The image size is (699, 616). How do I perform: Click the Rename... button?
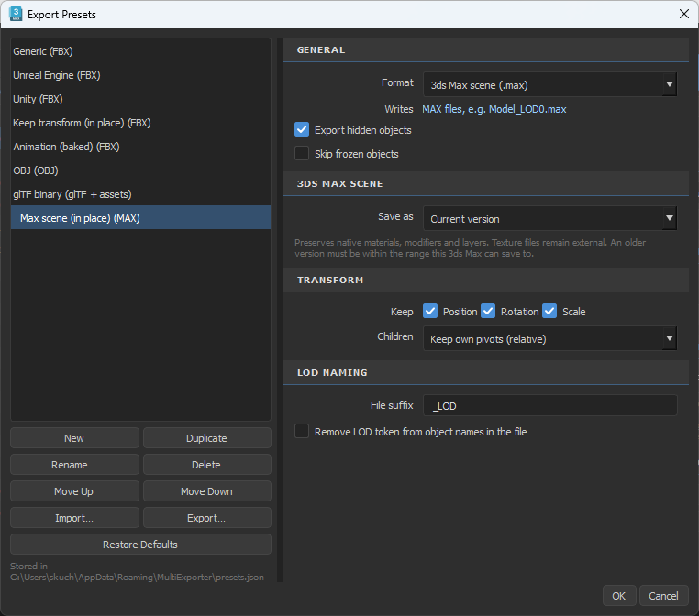tap(74, 465)
